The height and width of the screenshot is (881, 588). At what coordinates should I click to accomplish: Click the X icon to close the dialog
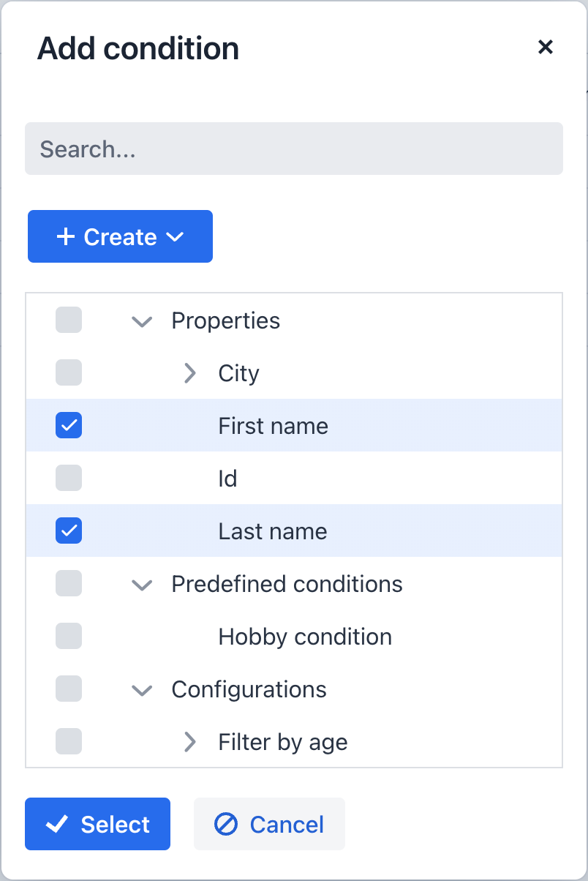pos(546,47)
